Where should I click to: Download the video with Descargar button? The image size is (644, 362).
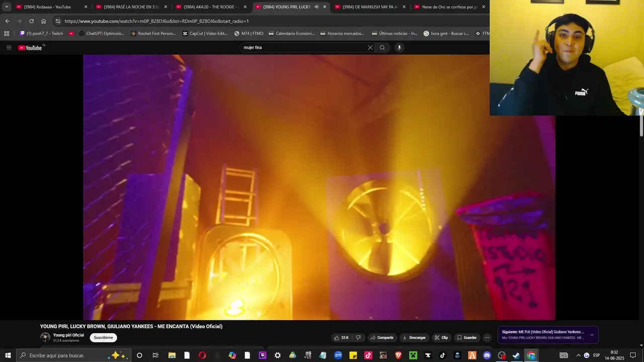414,337
